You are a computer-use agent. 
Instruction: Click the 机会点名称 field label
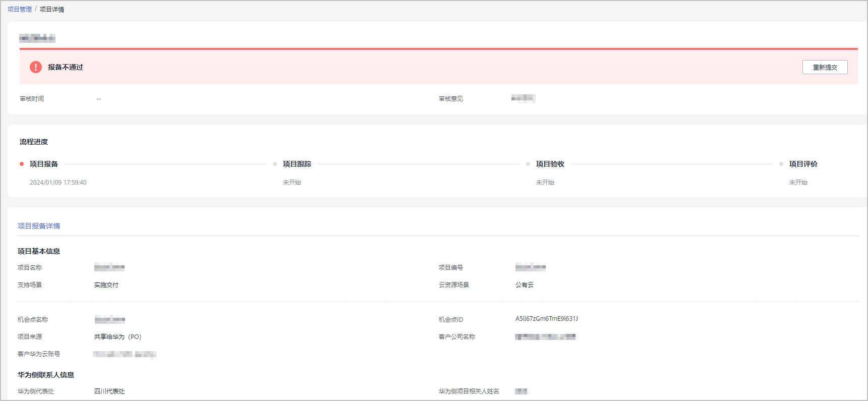[x=33, y=320]
